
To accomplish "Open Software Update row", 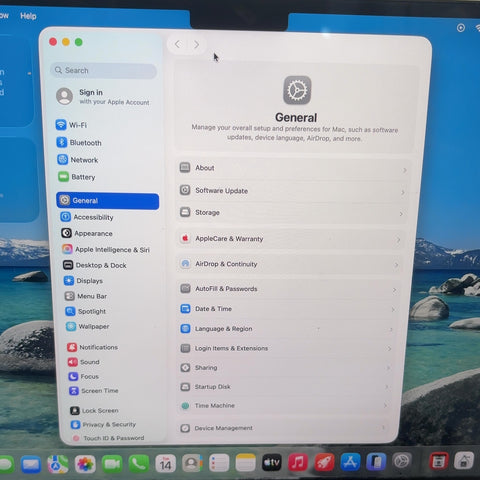I will [293, 191].
